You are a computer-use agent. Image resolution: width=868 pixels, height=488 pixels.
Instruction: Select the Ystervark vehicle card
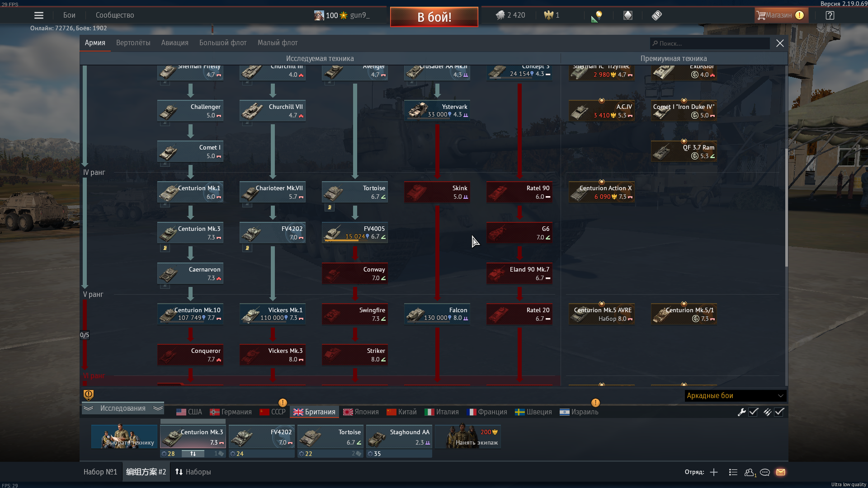pos(437,111)
